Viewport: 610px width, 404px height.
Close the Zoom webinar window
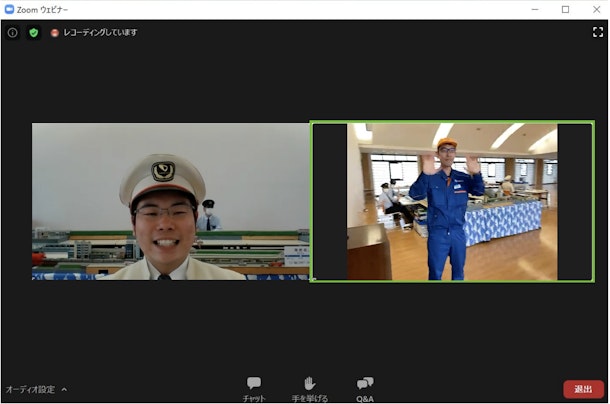594,9
